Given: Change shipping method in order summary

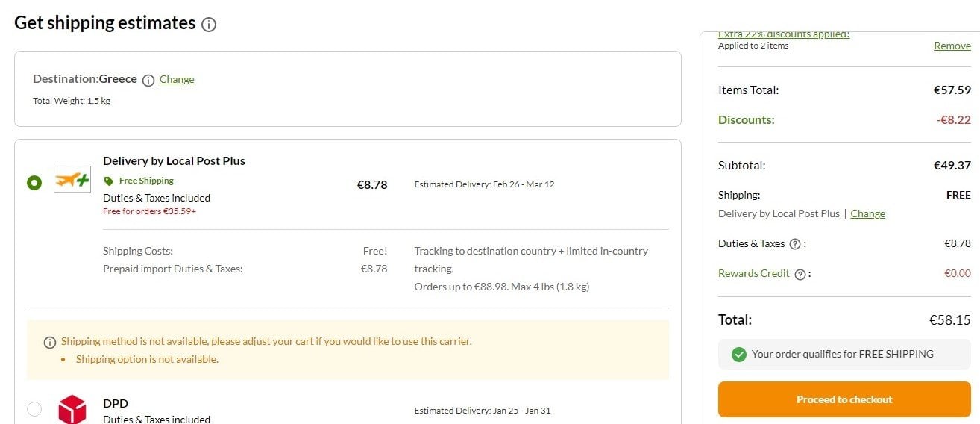Looking at the screenshot, I should [868, 213].
